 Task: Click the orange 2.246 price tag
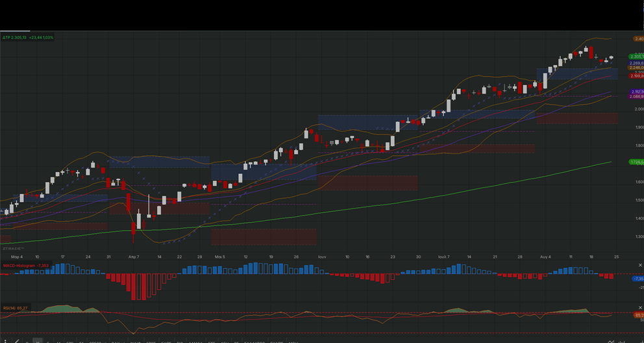636,68
